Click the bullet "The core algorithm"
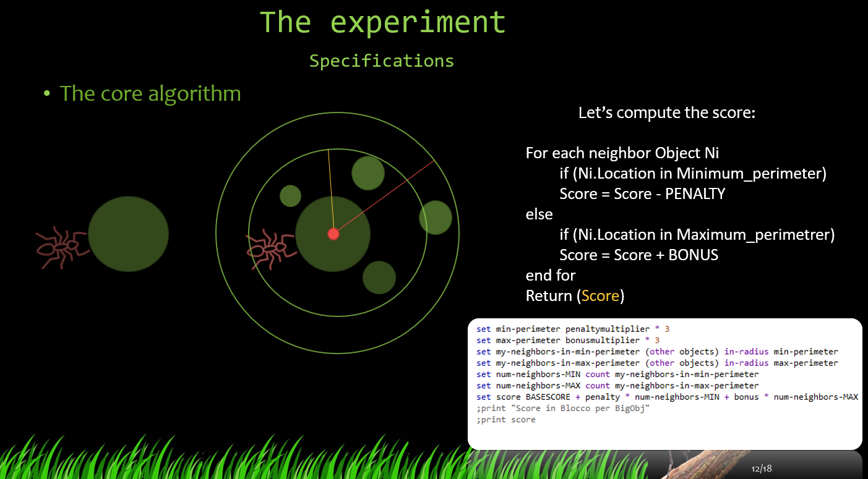 click(x=150, y=93)
